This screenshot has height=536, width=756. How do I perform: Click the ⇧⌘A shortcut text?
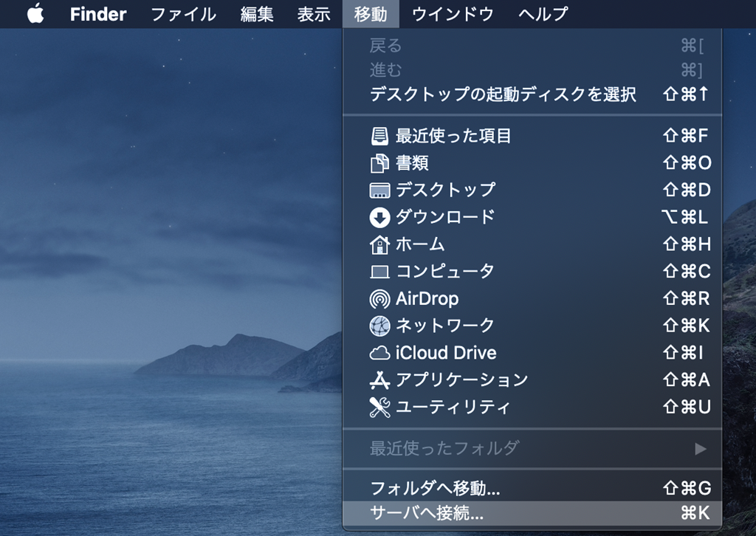click(x=686, y=379)
